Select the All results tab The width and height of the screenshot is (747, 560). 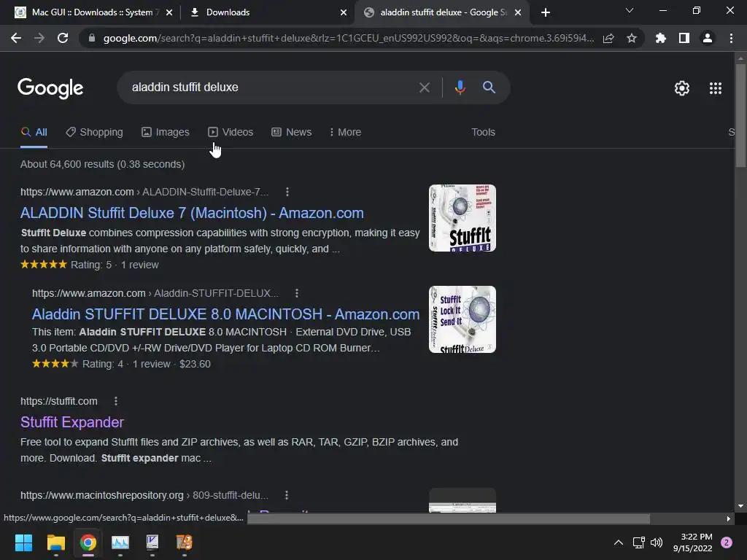click(34, 133)
